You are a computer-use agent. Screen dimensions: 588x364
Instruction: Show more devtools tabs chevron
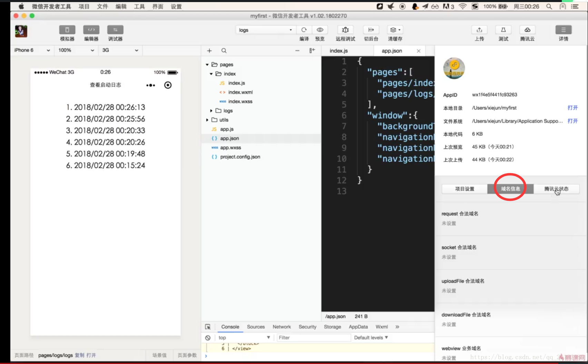pos(397,327)
